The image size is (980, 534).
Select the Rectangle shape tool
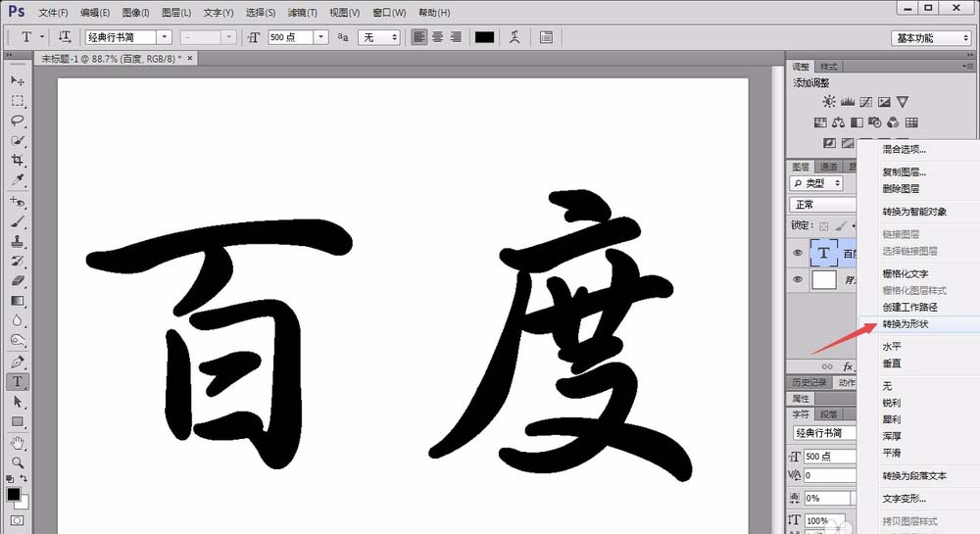[x=18, y=421]
